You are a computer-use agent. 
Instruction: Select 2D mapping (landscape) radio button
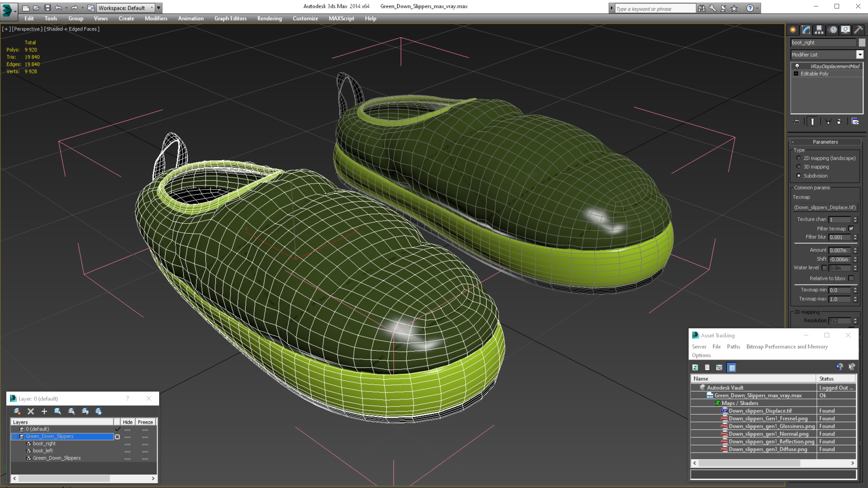pos(799,158)
